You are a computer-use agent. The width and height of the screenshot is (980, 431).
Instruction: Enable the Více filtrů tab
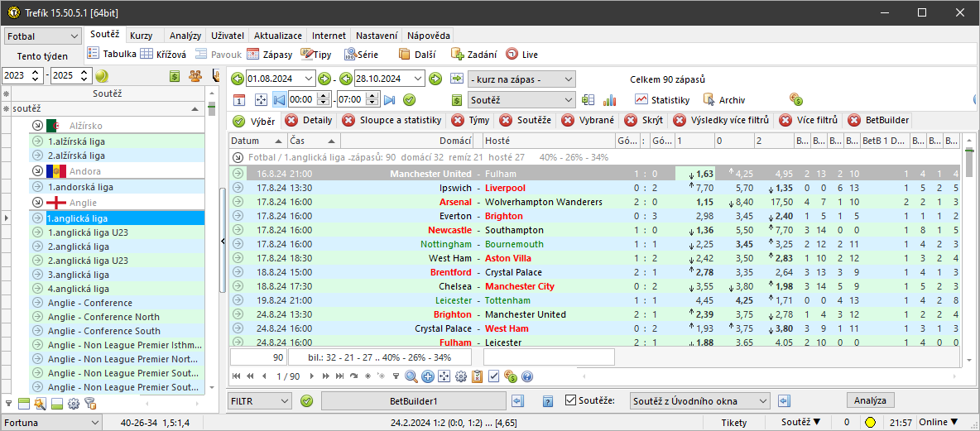tap(810, 120)
